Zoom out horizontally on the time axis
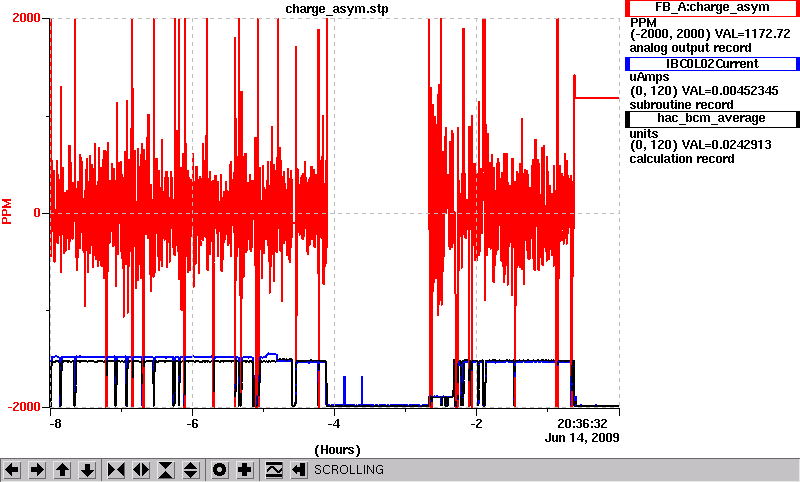The width and height of the screenshot is (800, 482). coord(141,470)
